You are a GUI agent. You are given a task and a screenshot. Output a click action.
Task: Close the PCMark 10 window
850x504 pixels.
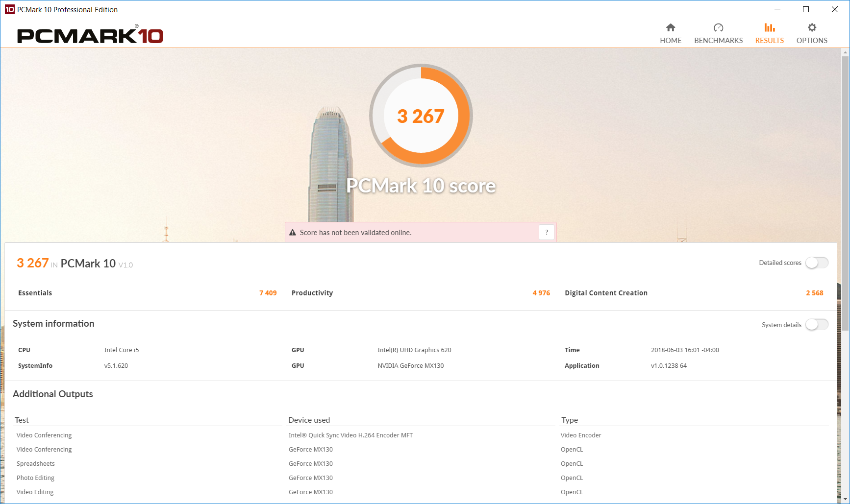[x=834, y=9]
